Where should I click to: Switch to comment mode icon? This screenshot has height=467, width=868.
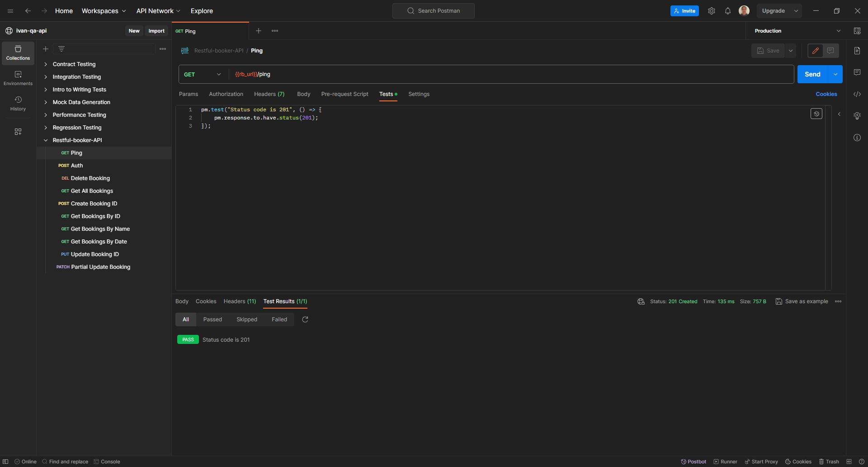830,51
